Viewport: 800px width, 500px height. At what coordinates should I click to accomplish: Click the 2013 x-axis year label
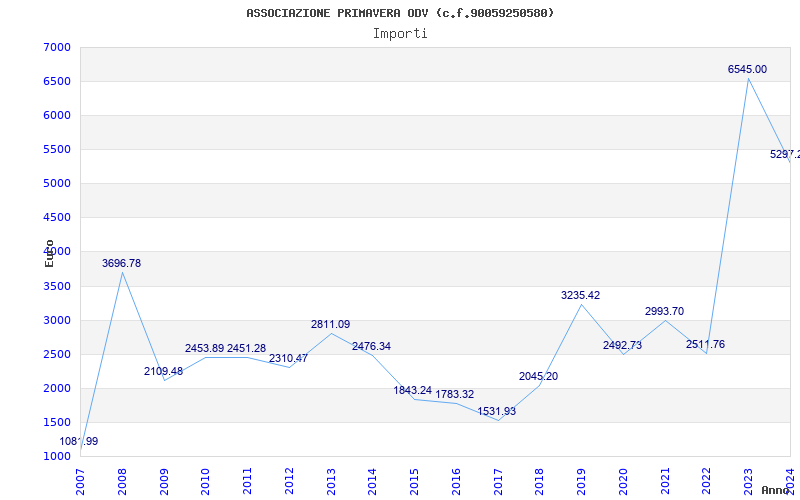click(331, 482)
